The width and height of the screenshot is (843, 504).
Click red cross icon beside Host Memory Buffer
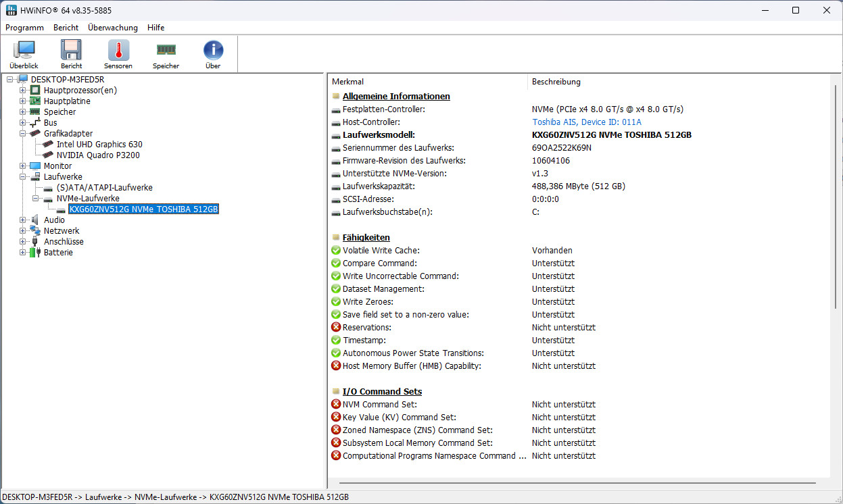pyautogui.click(x=336, y=366)
